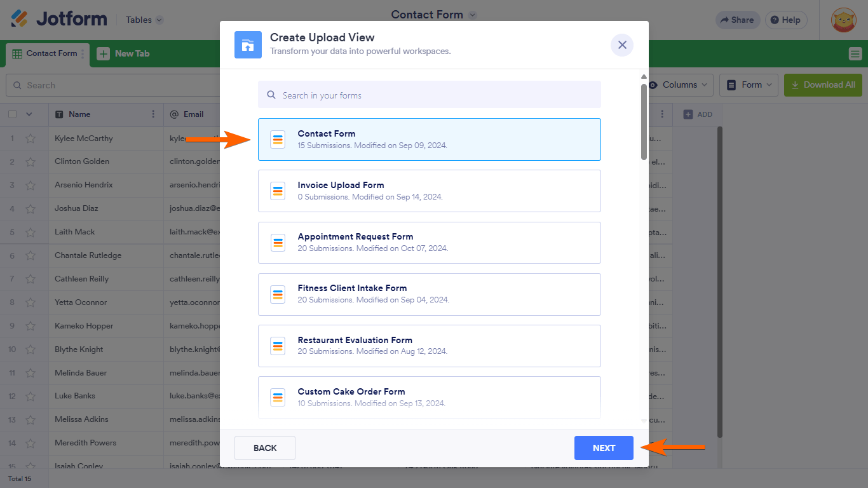Select Invoice Upload Form from list
The height and width of the screenshot is (488, 868).
[x=429, y=191]
